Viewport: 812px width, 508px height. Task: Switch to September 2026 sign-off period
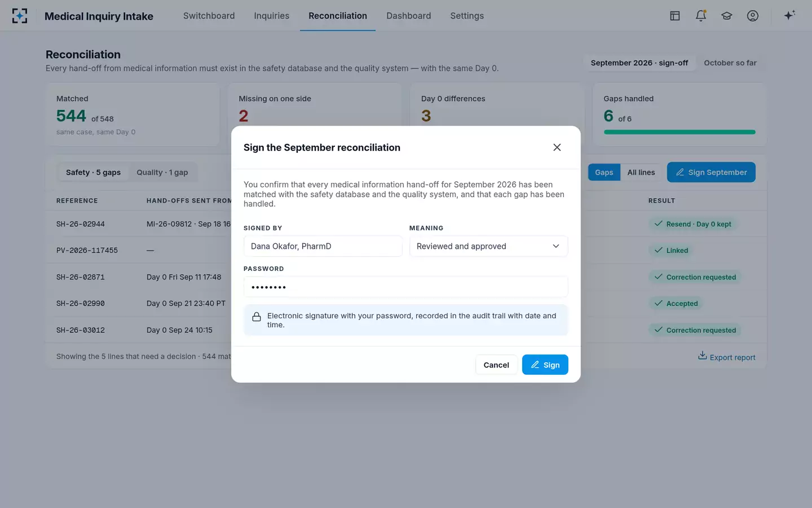click(x=639, y=63)
